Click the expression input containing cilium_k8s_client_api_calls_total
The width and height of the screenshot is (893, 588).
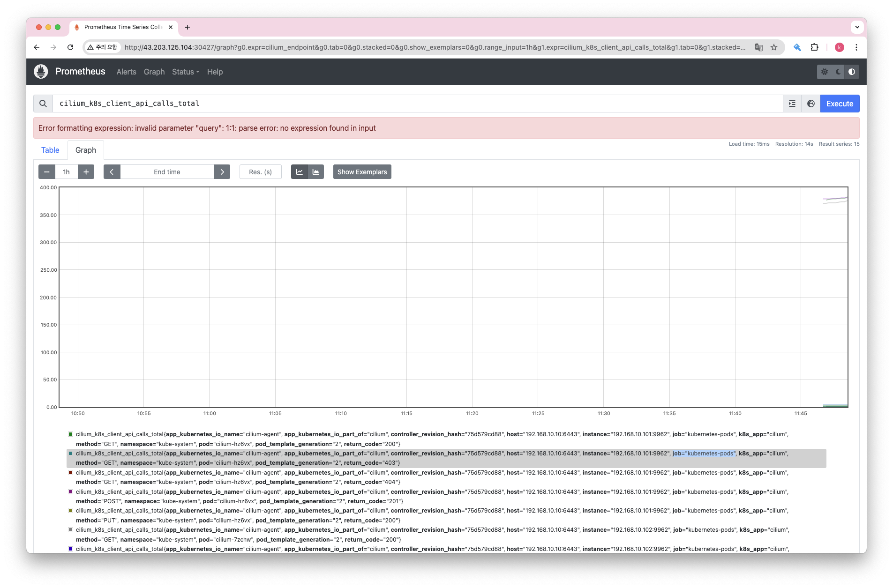tap(417, 104)
